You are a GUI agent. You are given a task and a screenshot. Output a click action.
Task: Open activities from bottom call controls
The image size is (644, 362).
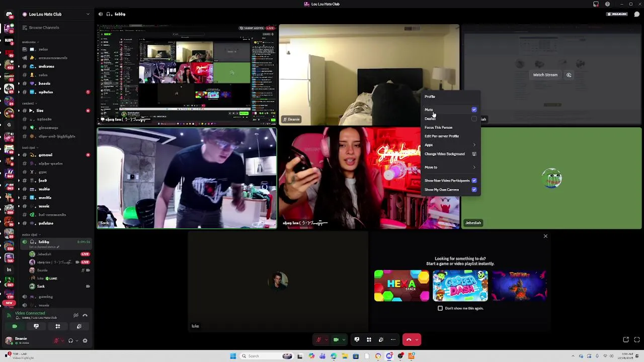tap(369, 339)
